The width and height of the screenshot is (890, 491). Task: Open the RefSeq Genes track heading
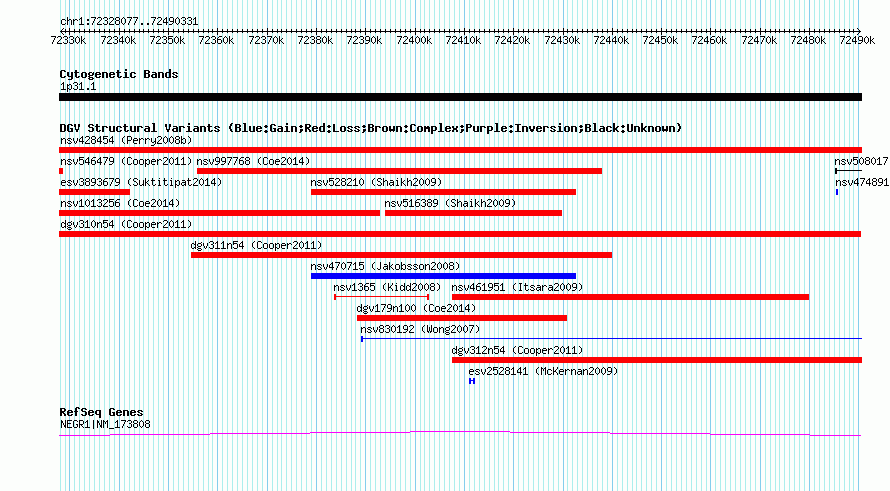point(101,412)
